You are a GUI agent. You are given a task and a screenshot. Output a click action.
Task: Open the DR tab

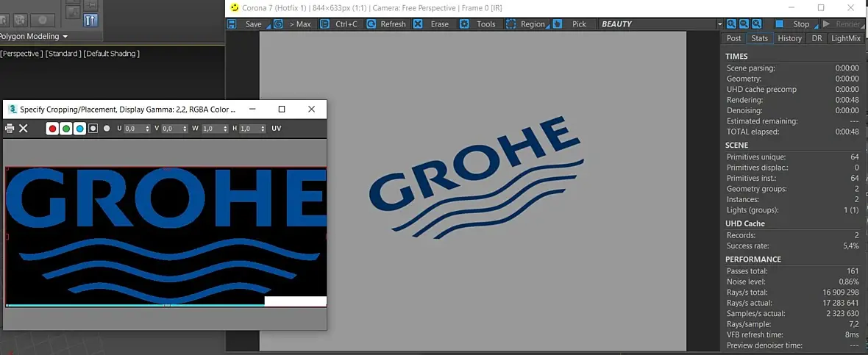817,38
